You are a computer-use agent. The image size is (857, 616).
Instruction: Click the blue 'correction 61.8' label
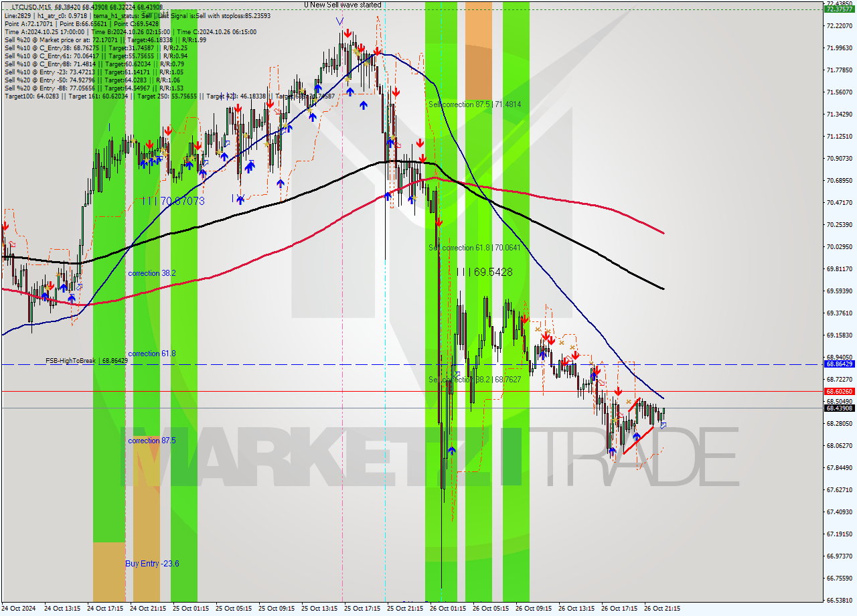(152, 354)
